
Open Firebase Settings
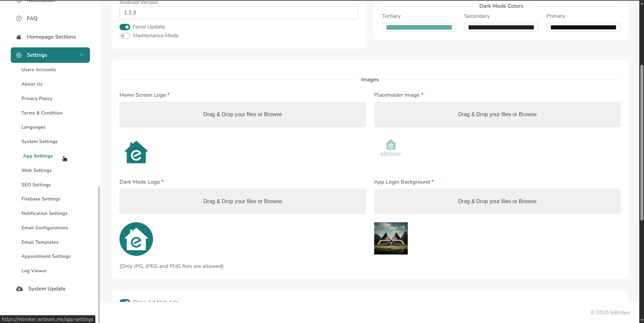coord(41,199)
